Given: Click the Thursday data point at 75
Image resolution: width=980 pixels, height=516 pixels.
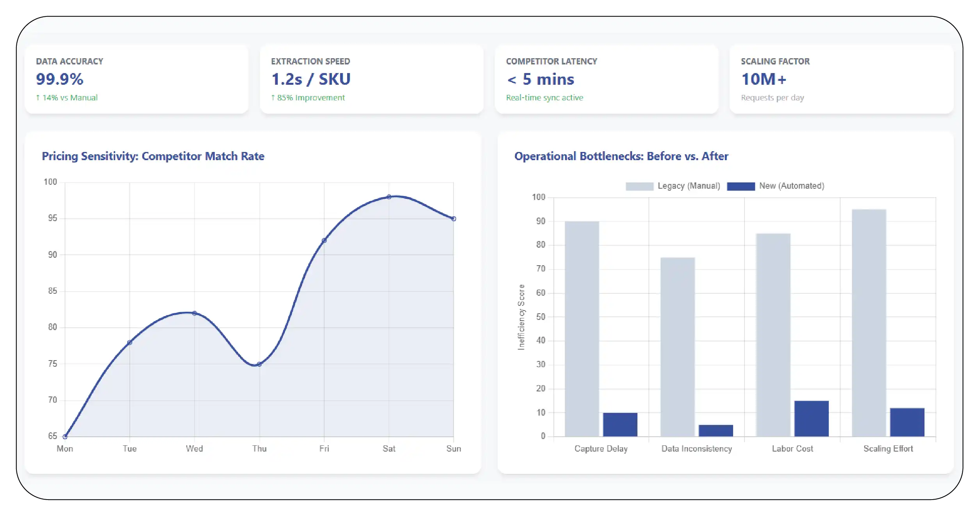Looking at the screenshot, I should point(259,364).
